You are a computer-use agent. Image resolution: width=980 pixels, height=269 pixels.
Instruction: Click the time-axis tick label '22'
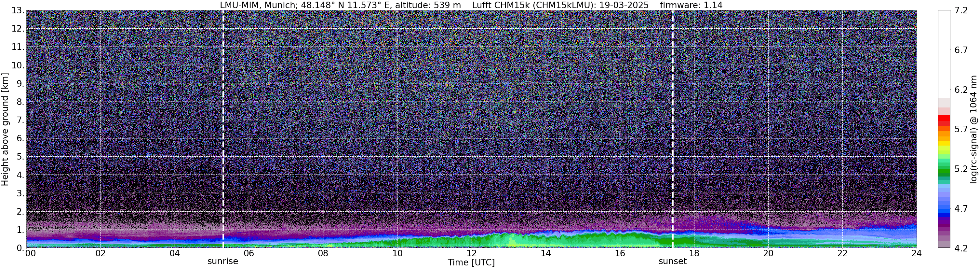(842, 253)
